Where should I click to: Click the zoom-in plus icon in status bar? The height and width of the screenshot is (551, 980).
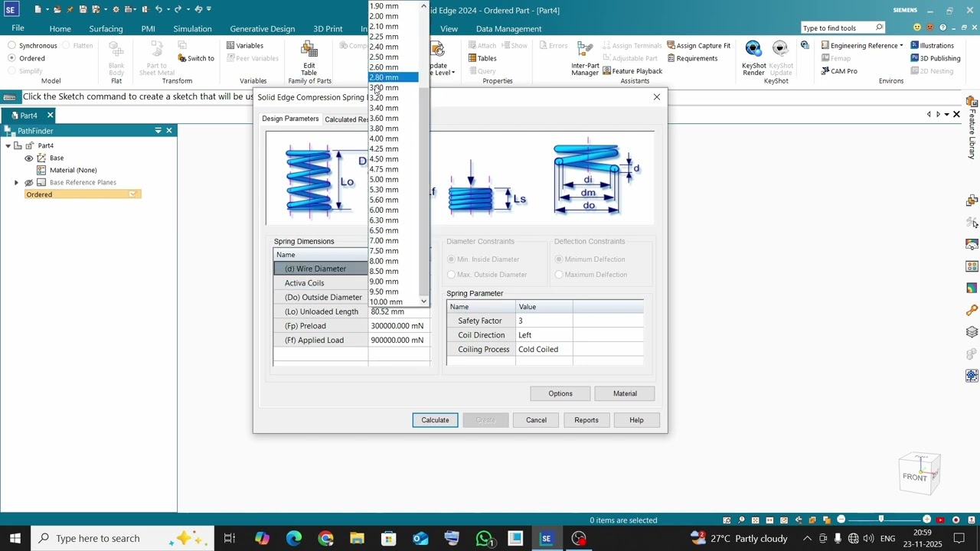coord(927,520)
